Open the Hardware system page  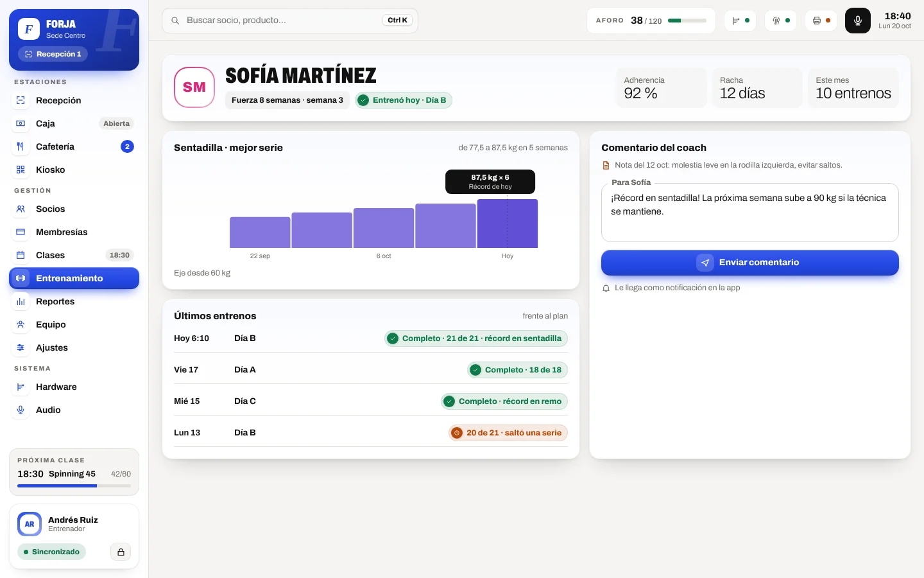(74, 387)
